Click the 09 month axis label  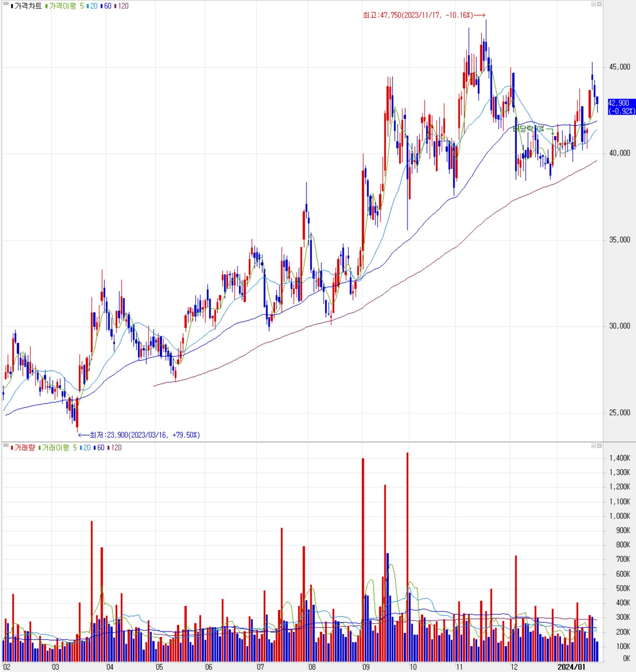pos(366,667)
